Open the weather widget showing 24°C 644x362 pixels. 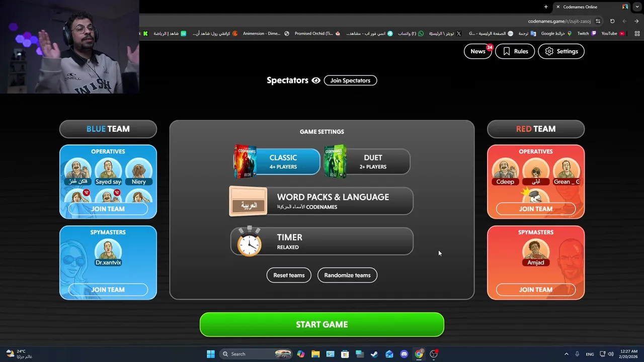19,354
